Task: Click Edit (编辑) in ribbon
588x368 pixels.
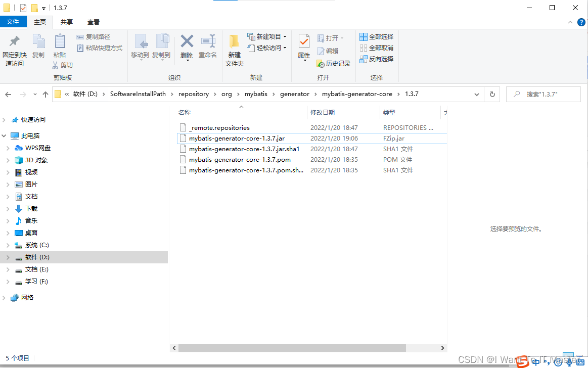Action: click(328, 51)
